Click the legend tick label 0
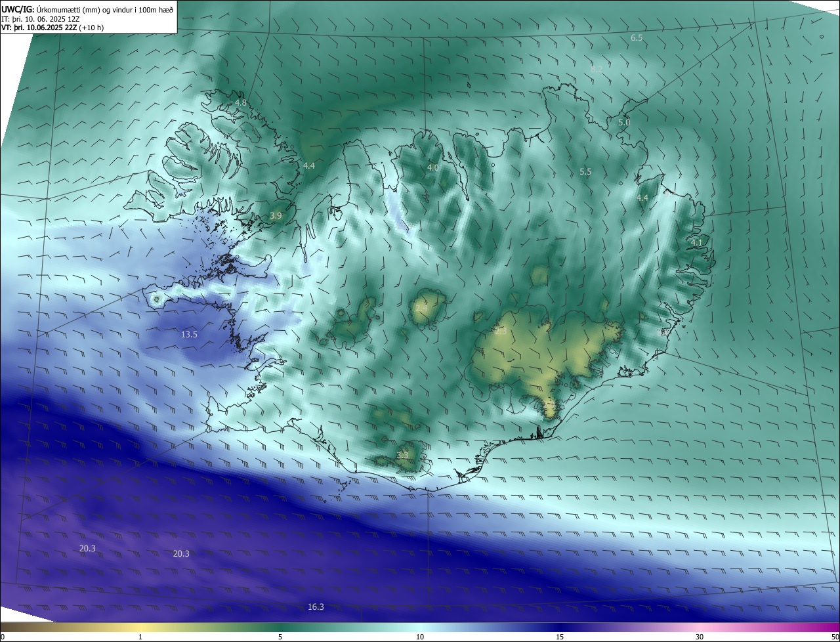Screen dimensions: 840x642 3,637
